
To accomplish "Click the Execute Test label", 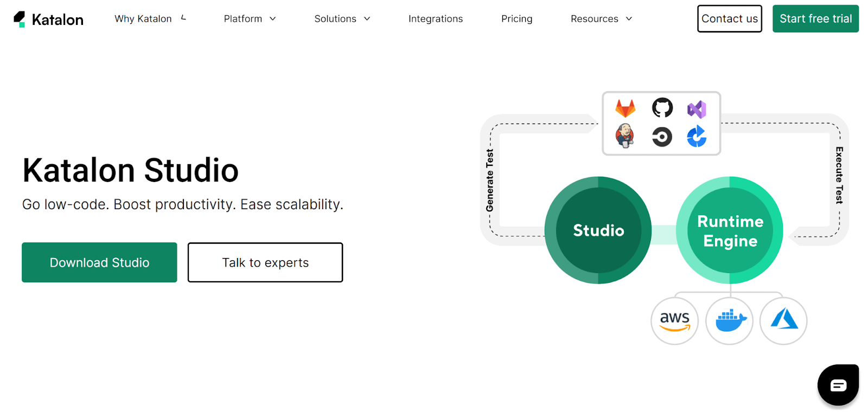I will [839, 175].
